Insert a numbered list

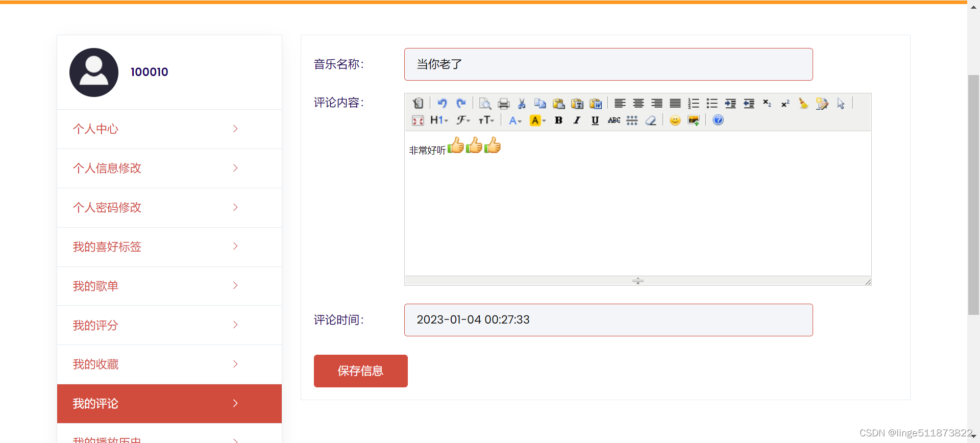pyautogui.click(x=694, y=103)
